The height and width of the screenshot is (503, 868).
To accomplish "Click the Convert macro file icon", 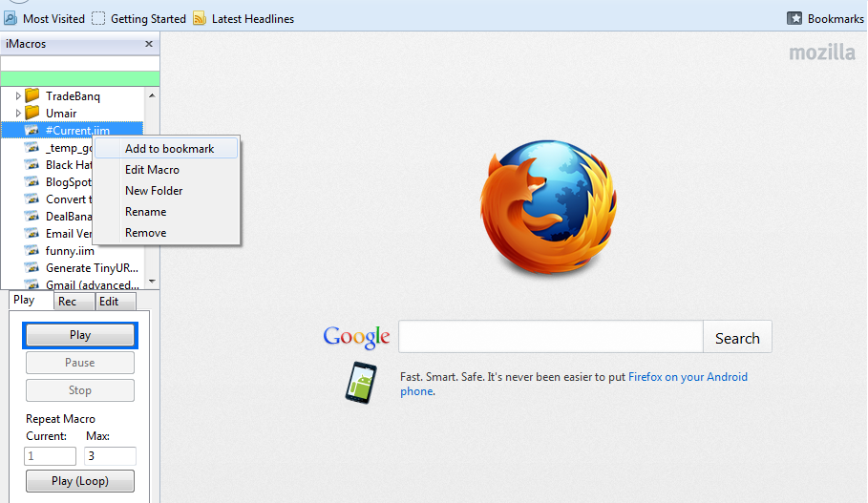I will [32, 199].
